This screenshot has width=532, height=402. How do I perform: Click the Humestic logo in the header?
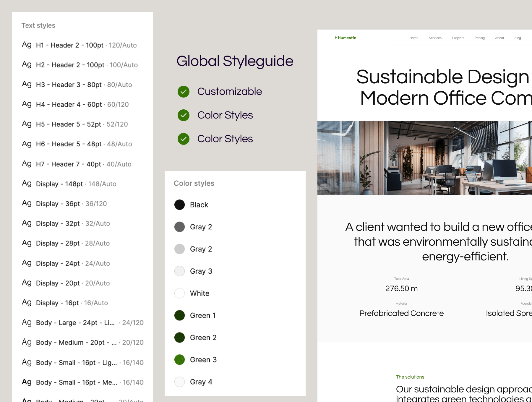coord(345,38)
